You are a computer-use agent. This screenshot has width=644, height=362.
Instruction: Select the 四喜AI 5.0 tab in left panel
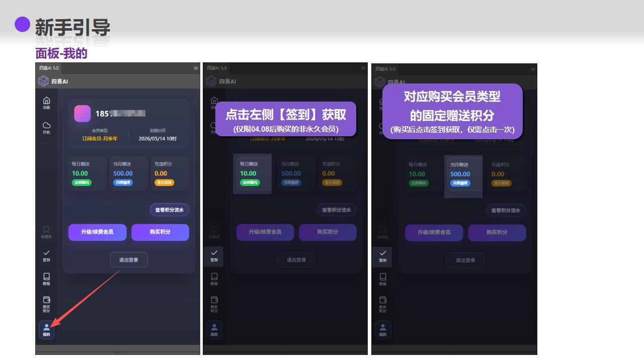[49, 68]
